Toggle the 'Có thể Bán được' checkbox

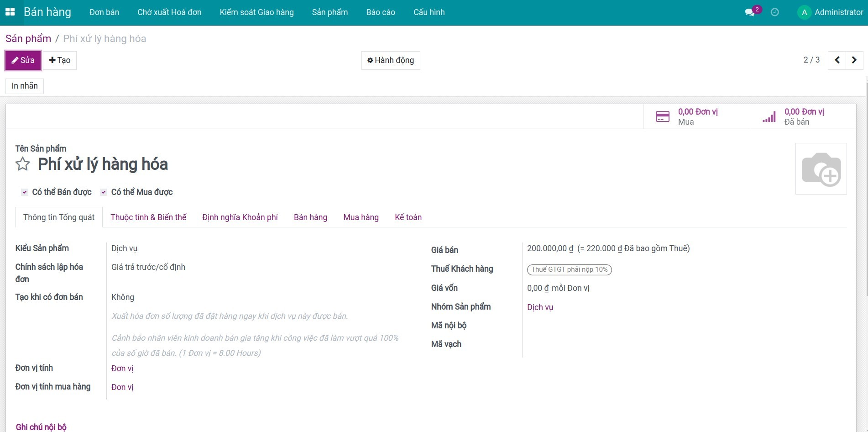coord(25,192)
